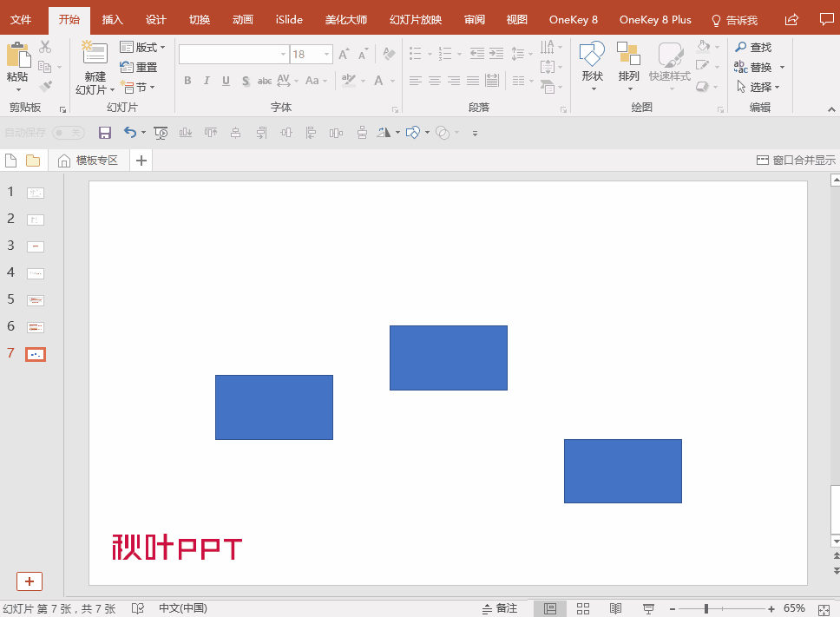Click the zoom slider in status bar
The image size is (840, 617).
pyautogui.click(x=707, y=608)
